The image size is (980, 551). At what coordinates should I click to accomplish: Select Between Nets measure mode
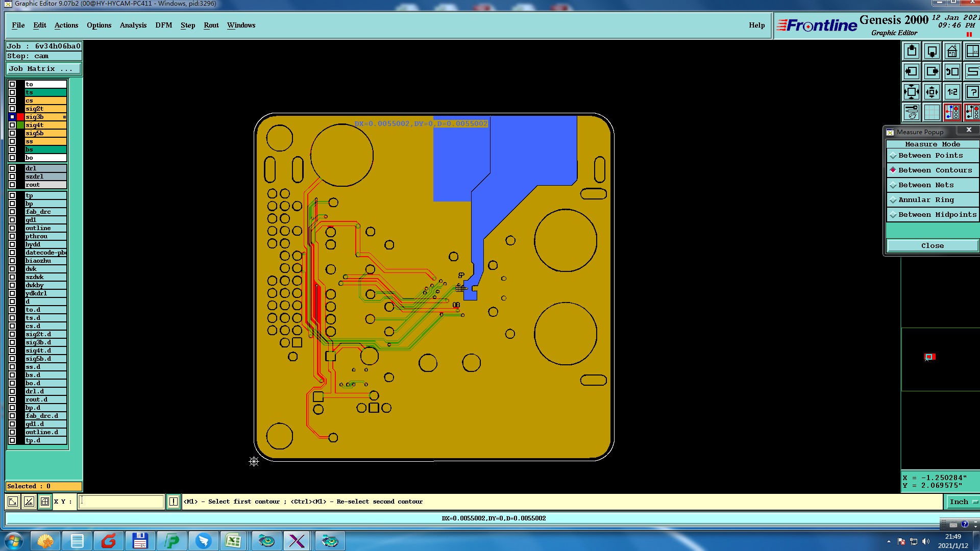pos(933,185)
